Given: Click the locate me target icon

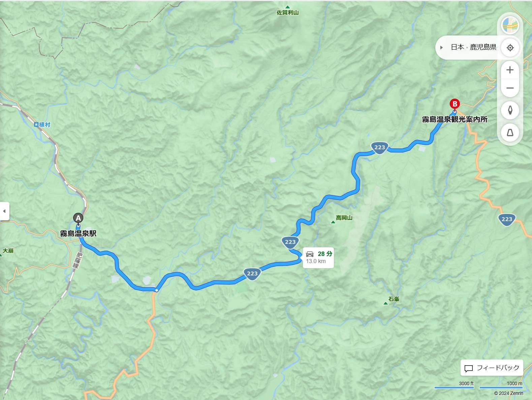Looking at the screenshot, I should pos(510,48).
